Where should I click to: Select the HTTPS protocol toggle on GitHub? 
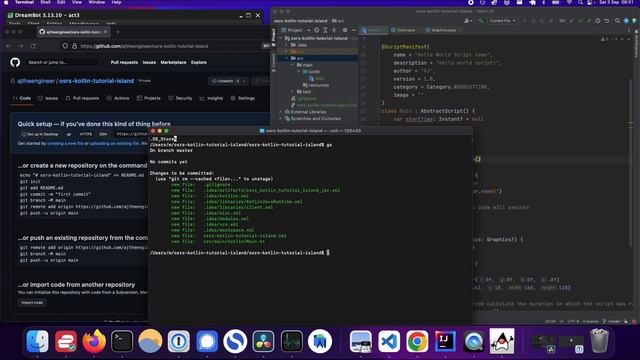pos(86,134)
